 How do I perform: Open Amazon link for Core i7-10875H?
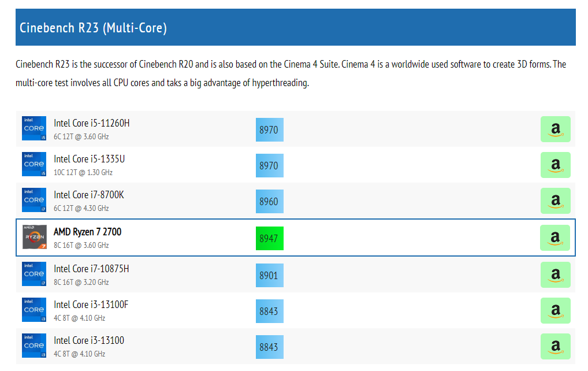(556, 275)
